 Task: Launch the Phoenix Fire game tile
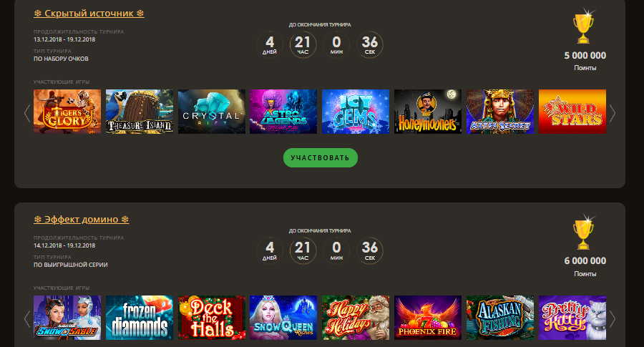(x=428, y=318)
